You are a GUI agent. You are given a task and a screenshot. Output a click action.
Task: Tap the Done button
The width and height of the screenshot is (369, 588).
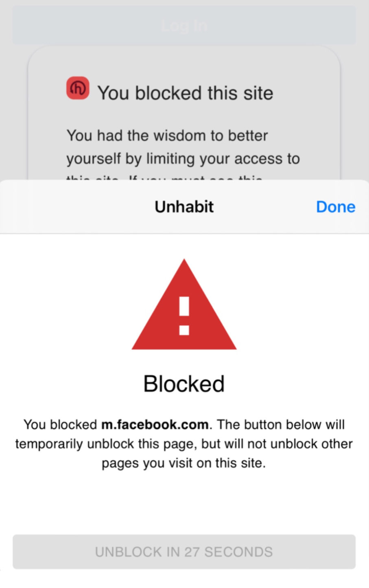[x=336, y=207]
